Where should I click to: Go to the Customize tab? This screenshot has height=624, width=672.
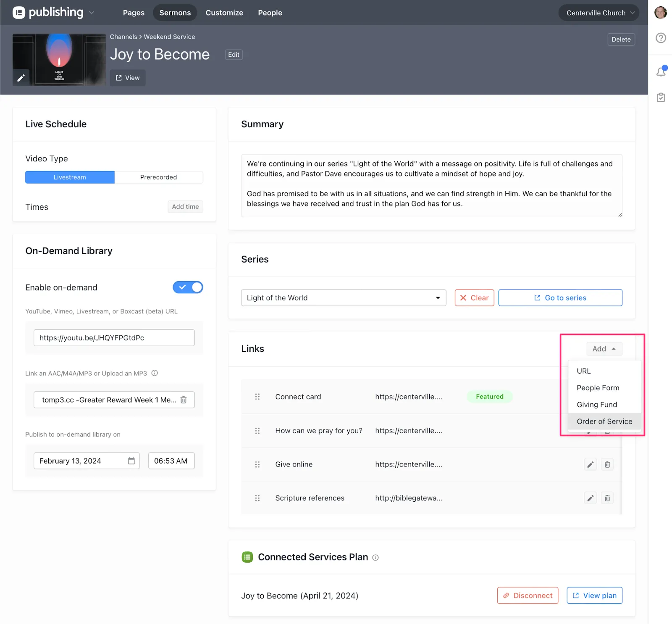pos(224,13)
